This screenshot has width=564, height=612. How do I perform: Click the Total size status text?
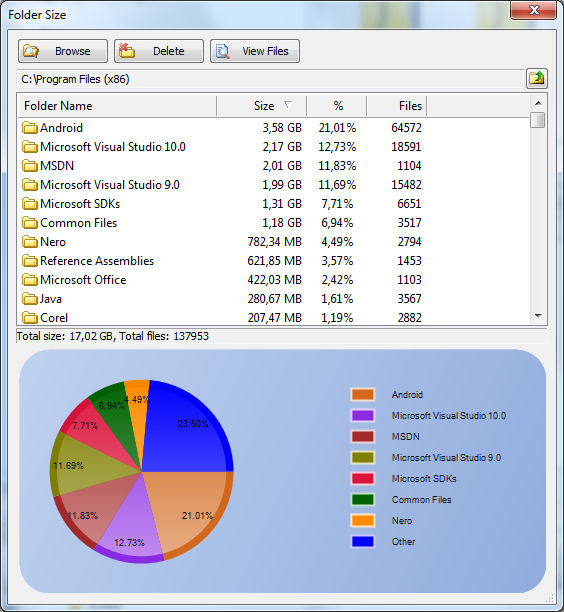pyautogui.click(x=112, y=336)
